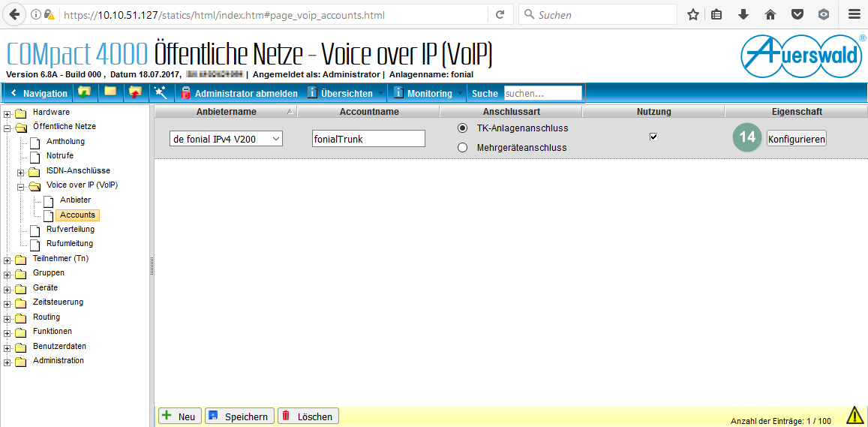Click the URL address bar
The height and width of the screenshot is (427, 868).
(274, 15)
